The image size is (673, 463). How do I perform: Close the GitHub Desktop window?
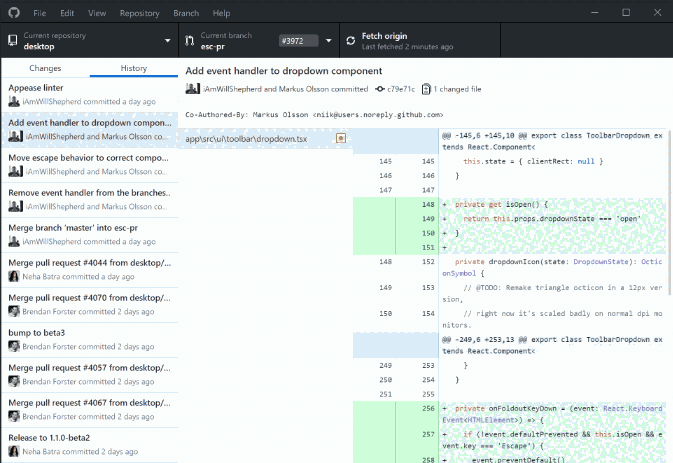pyautogui.click(x=658, y=12)
